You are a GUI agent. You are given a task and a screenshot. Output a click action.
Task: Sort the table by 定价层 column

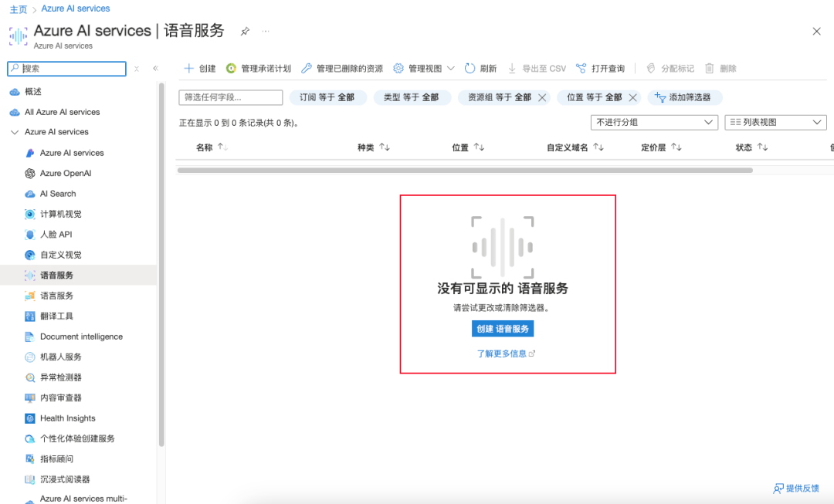click(661, 147)
